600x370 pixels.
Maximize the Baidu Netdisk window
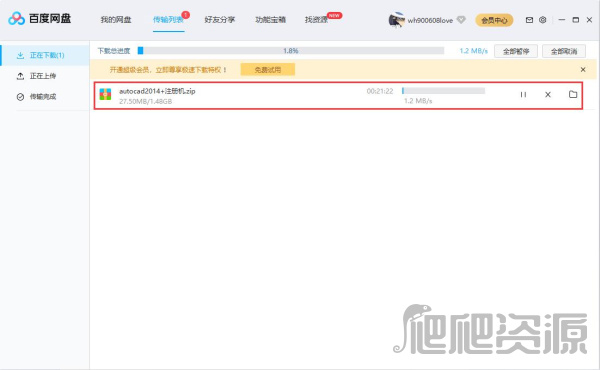tap(576, 20)
